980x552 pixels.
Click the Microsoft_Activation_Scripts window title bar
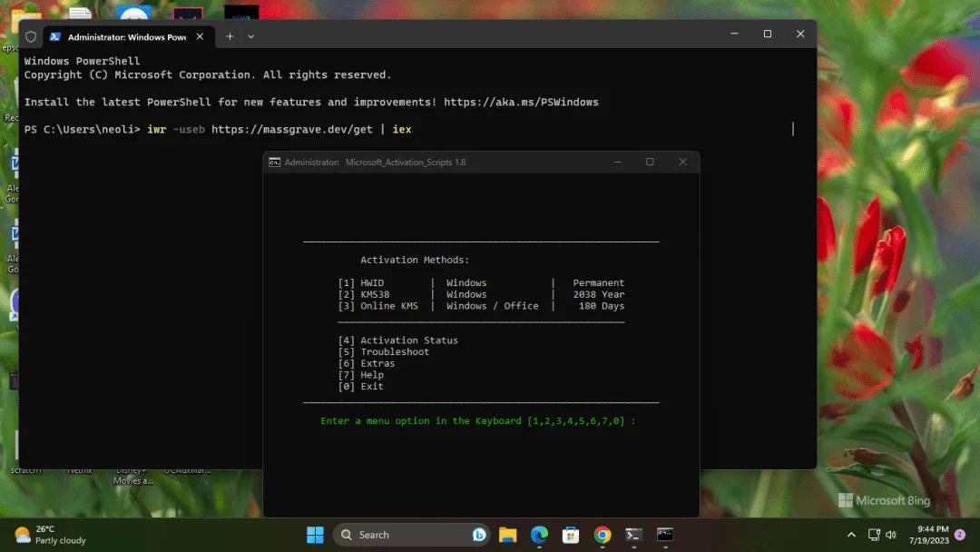pyautogui.click(x=437, y=162)
